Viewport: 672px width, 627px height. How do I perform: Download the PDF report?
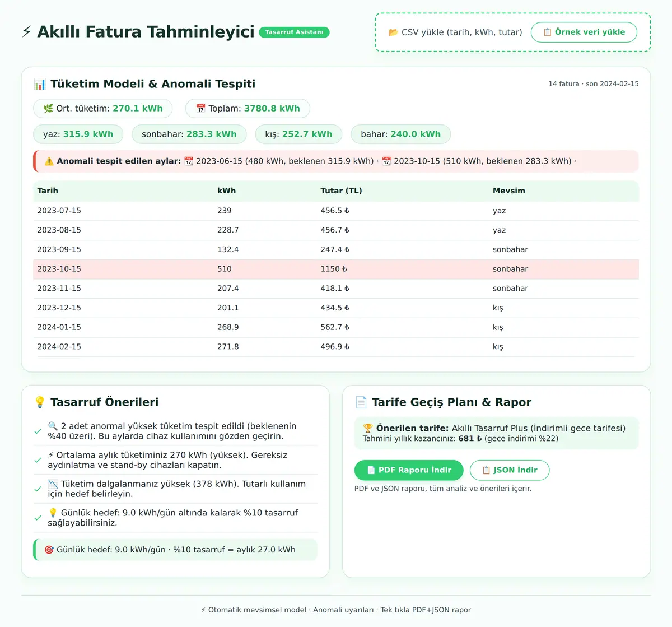pos(409,470)
